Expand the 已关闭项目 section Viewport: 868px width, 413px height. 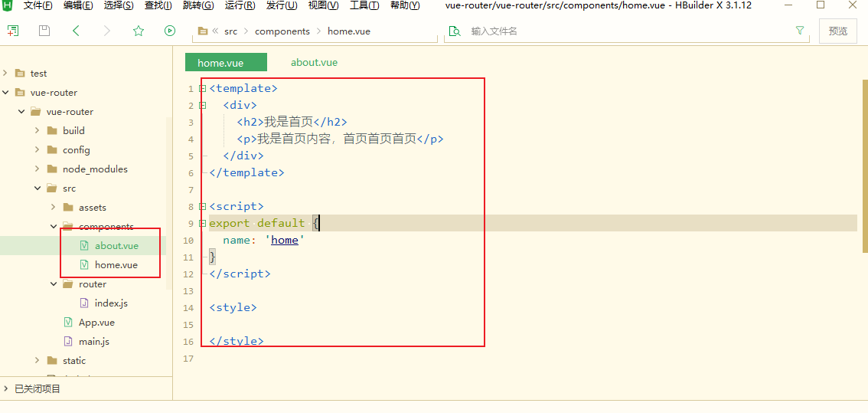tap(5, 388)
